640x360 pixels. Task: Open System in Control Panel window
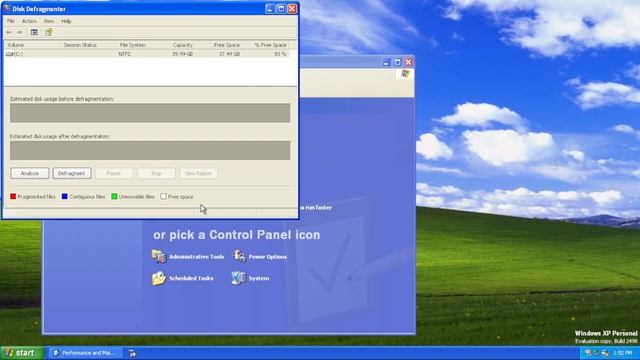click(x=250, y=278)
